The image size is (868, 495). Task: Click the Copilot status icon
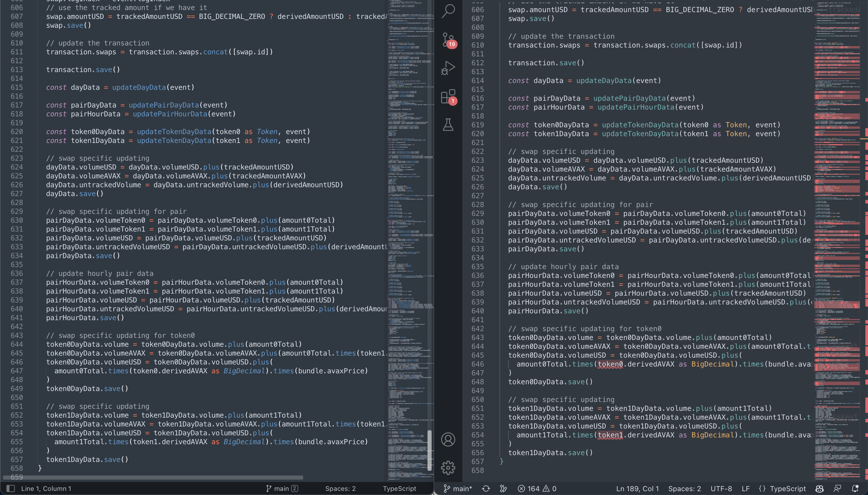pyautogui.click(x=819, y=489)
